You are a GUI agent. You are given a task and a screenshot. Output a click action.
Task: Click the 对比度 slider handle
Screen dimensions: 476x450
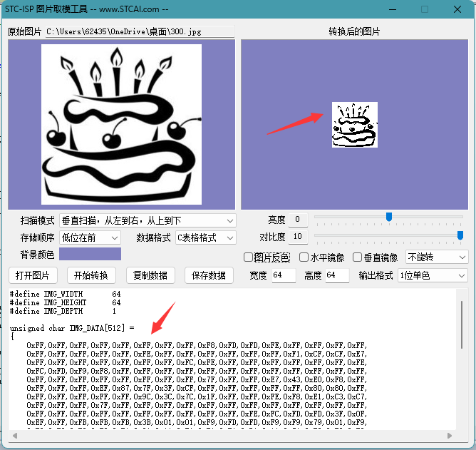460,235
